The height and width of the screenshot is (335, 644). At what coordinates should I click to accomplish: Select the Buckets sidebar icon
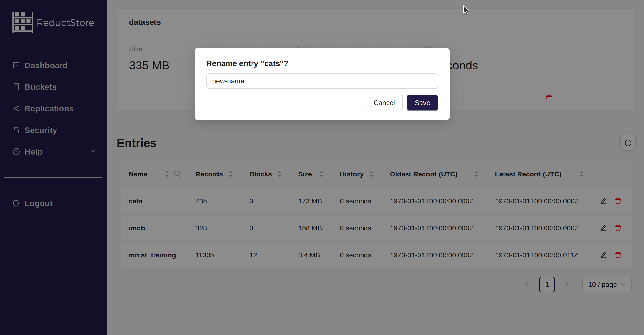pos(16,87)
